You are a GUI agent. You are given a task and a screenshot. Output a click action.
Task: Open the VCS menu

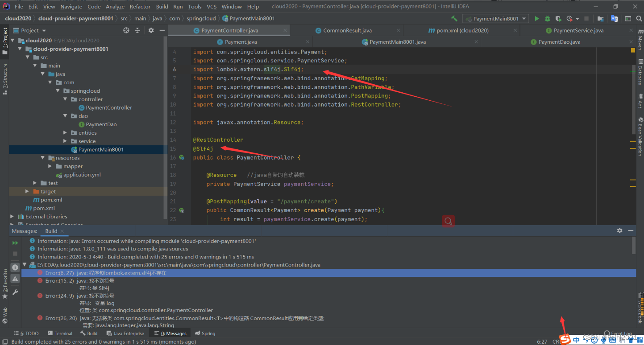click(x=212, y=7)
